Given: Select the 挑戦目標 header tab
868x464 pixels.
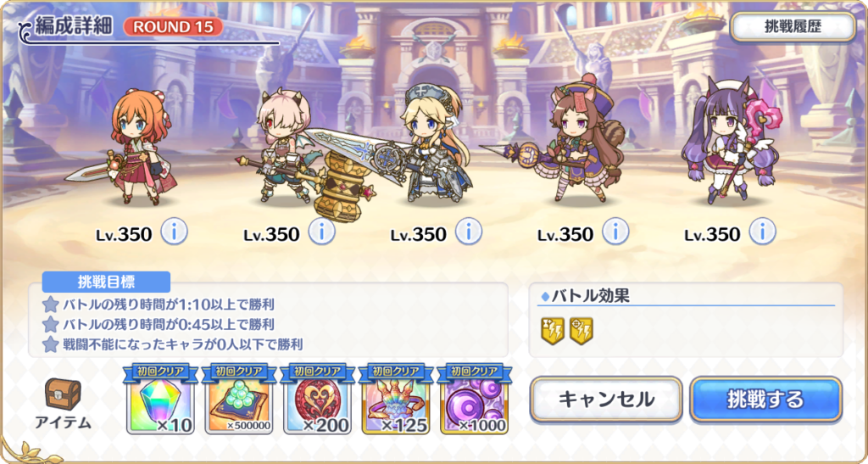Looking at the screenshot, I should (x=106, y=282).
